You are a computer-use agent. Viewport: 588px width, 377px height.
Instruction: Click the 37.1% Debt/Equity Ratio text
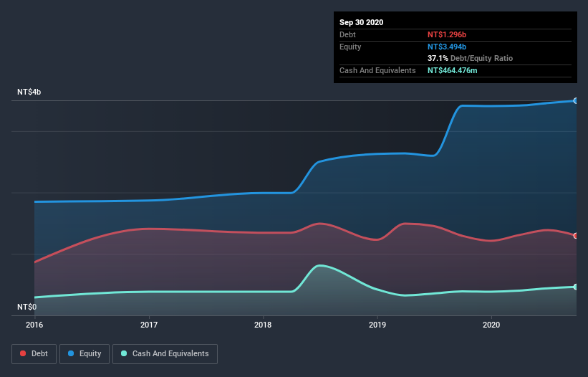pos(471,58)
